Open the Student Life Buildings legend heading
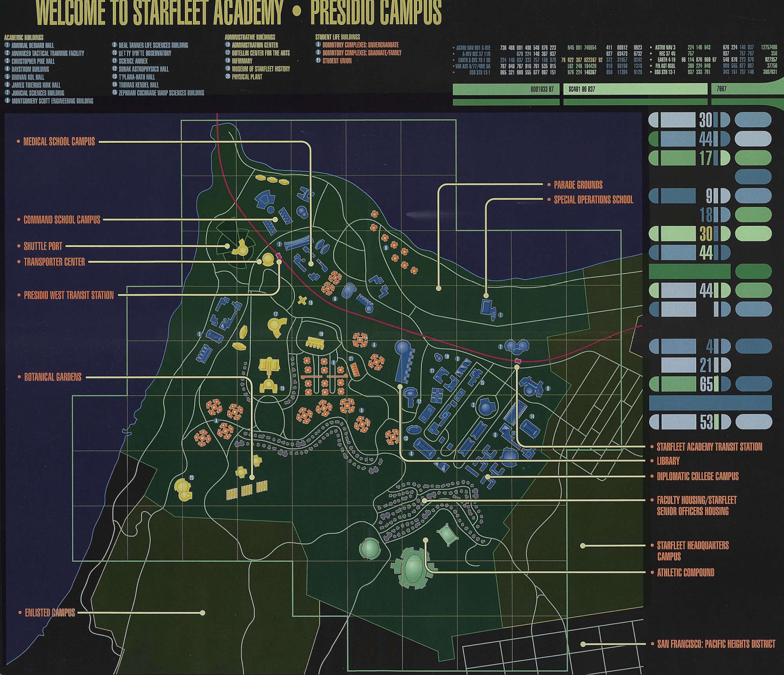The image size is (784, 675). [338, 37]
